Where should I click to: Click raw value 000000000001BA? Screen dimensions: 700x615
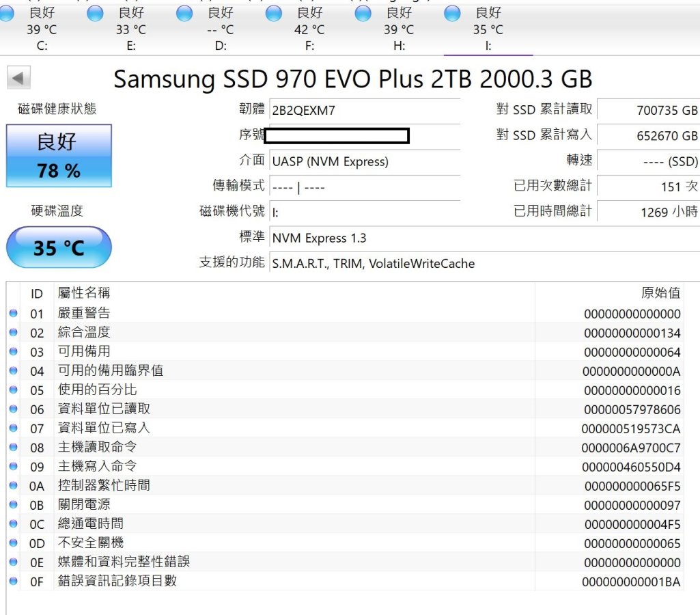point(631,582)
